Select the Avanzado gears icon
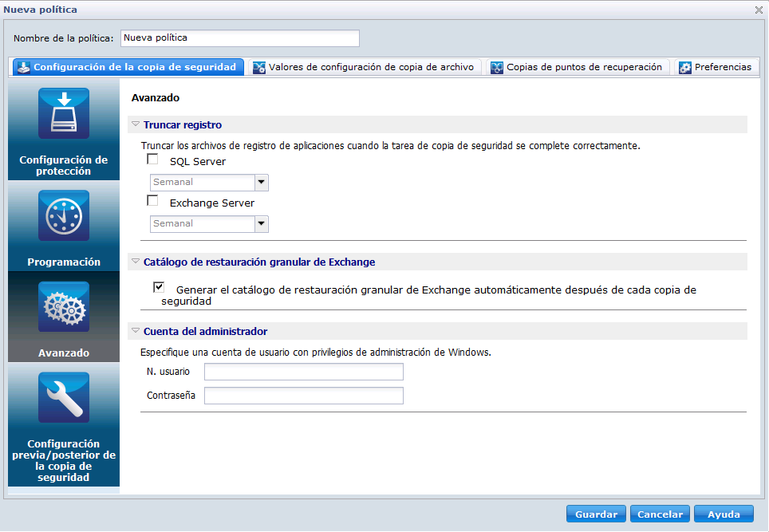The height and width of the screenshot is (532, 769). pyautogui.click(x=63, y=305)
